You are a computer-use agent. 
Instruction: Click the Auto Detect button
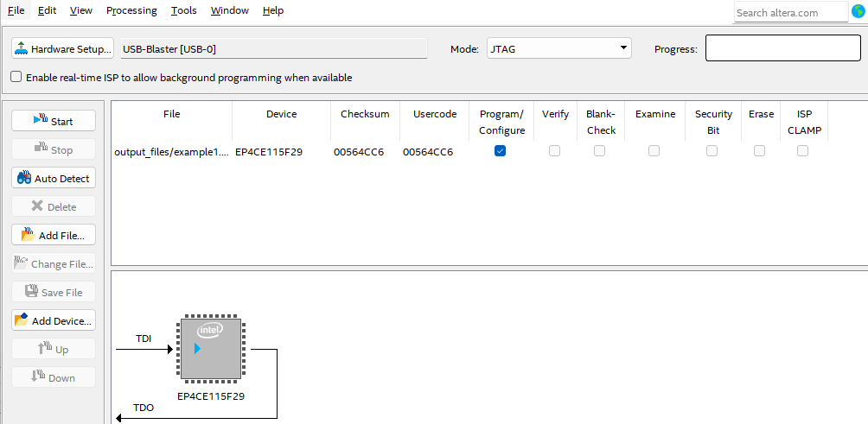pos(54,178)
